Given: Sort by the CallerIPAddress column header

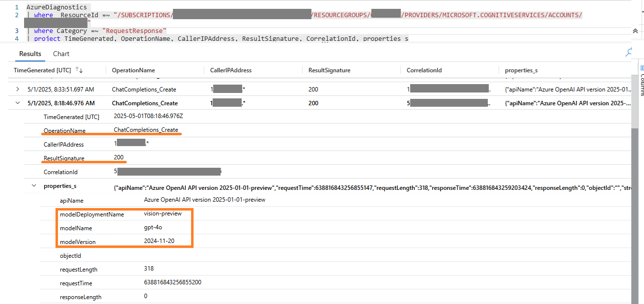Looking at the screenshot, I should point(231,70).
